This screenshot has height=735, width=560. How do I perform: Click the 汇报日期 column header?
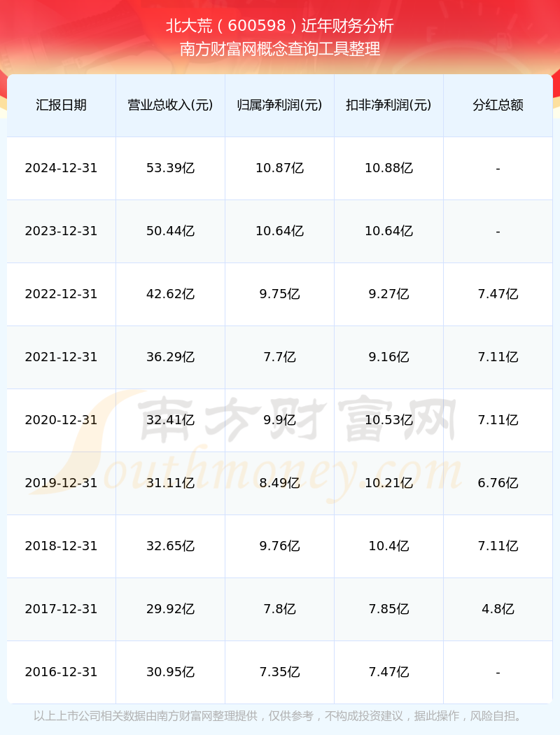click(x=62, y=105)
